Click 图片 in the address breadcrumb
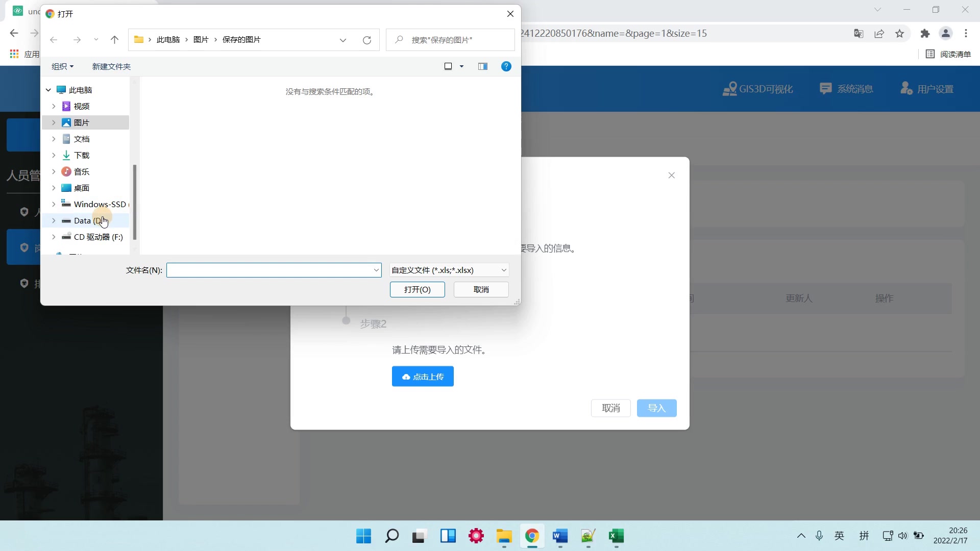 [x=201, y=40]
